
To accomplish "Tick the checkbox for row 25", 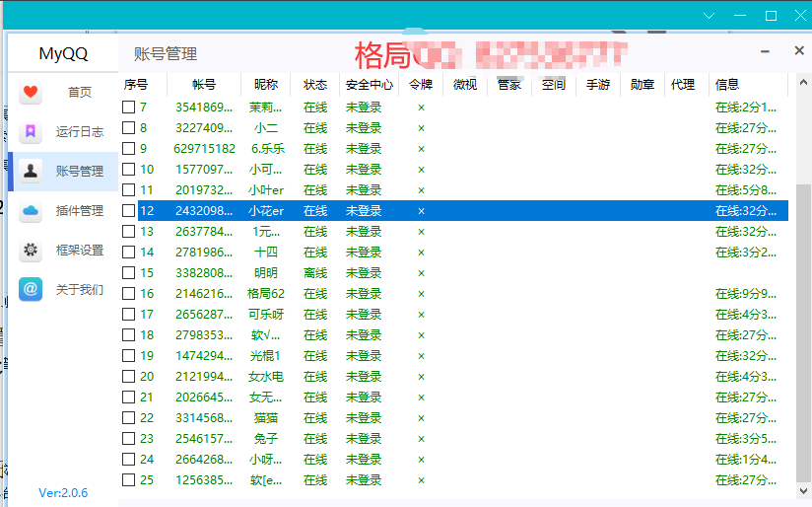I will click(128, 480).
